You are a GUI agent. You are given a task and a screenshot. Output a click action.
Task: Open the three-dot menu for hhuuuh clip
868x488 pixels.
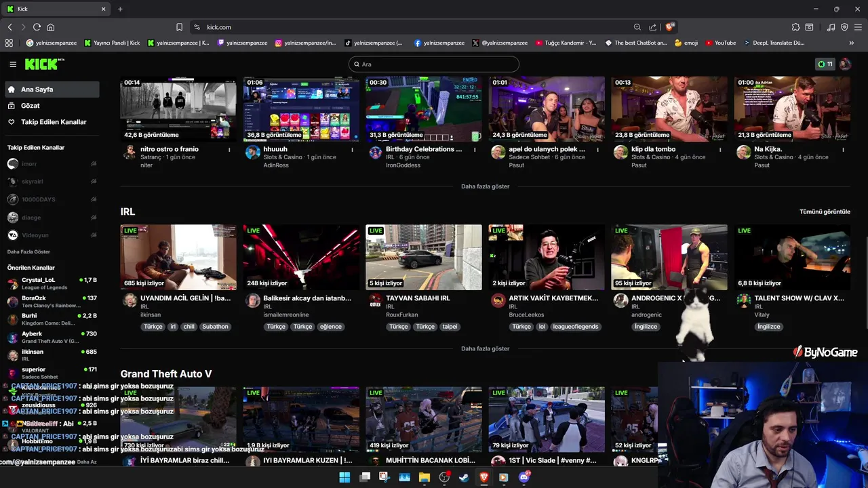[x=352, y=150]
